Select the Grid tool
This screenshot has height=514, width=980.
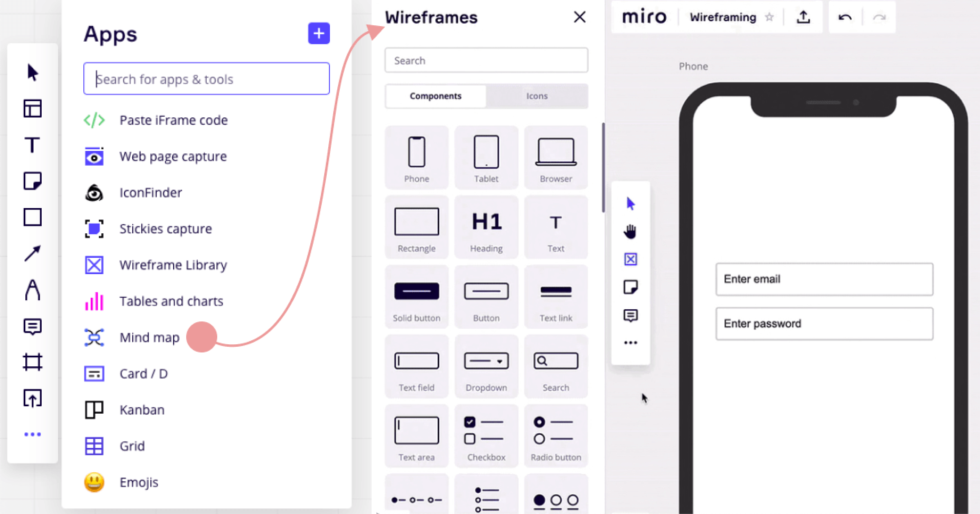(x=131, y=445)
